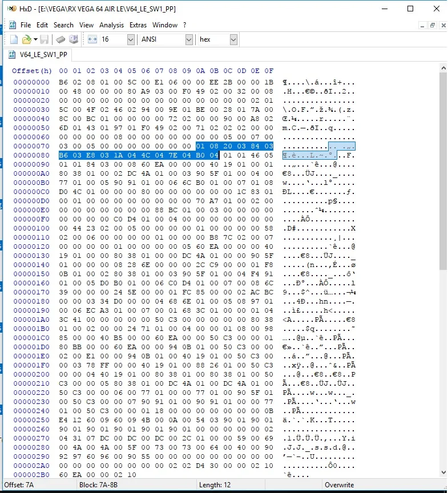Open the Window menu

point(165,25)
